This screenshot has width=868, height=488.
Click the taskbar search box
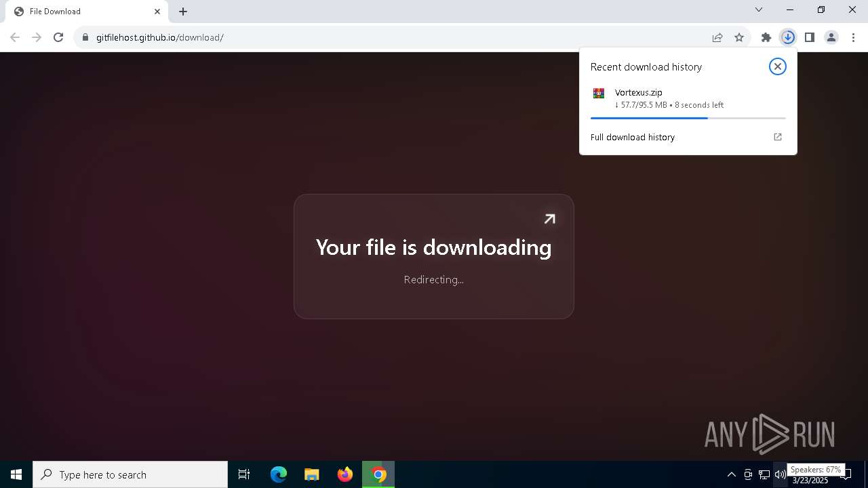click(x=130, y=474)
